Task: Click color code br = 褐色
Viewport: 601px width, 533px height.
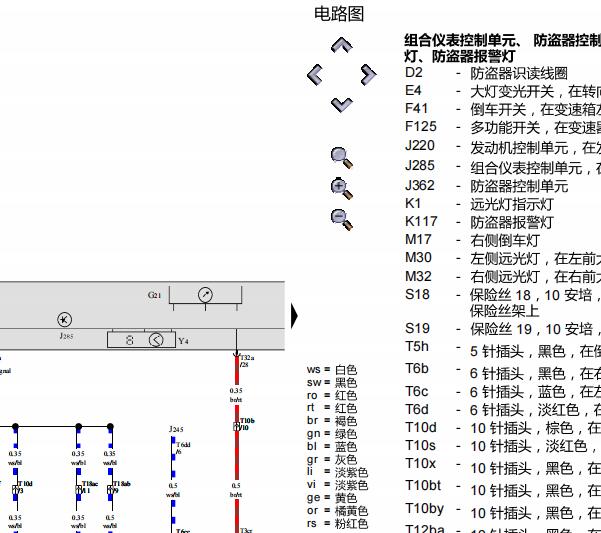Action: pyautogui.click(x=332, y=421)
